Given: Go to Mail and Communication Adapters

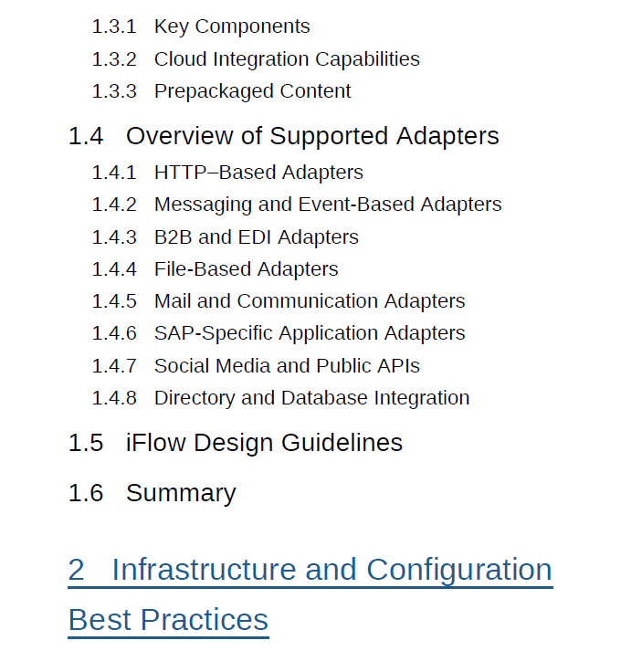Looking at the screenshot, I should pos(310,301).
